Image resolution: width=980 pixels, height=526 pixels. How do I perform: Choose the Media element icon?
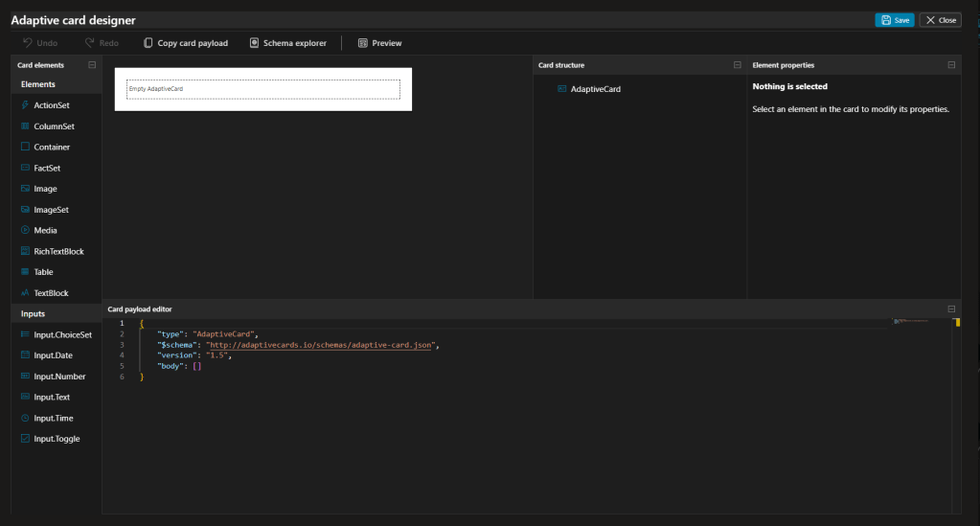click(x=25, y=231)
